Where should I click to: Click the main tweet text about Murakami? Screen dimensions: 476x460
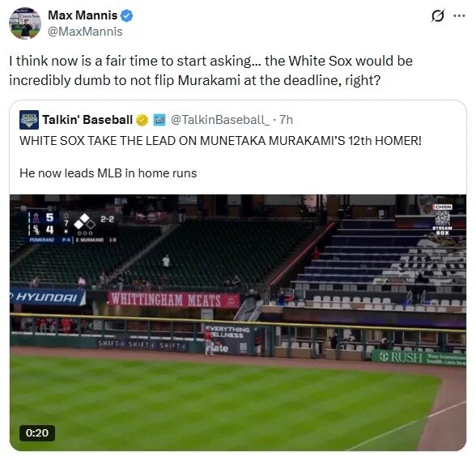tap(210, 70)
